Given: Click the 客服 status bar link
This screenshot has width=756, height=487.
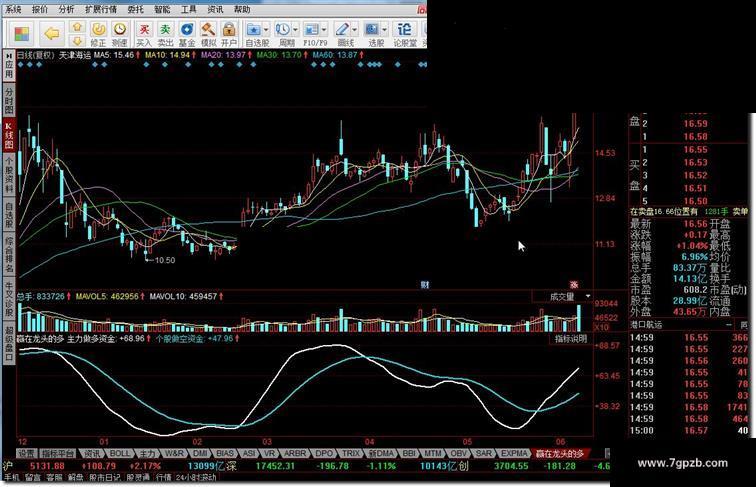Looking at the screenshot, I should (x=54, y=477).
